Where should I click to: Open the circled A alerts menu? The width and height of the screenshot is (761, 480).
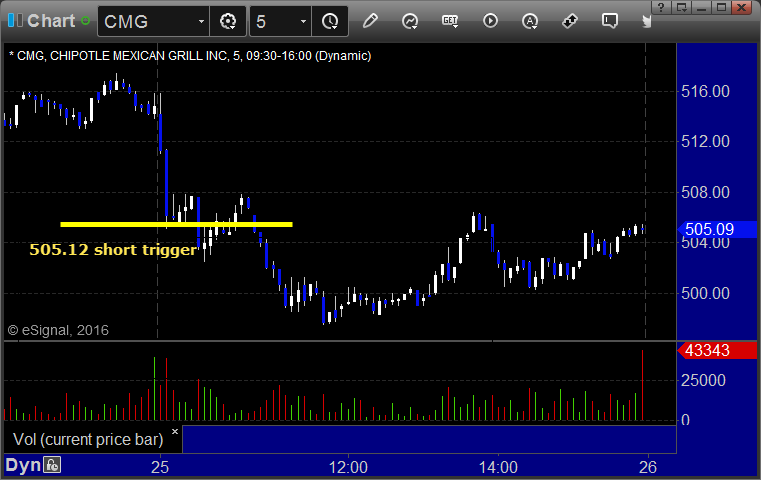click(x=529, y=21)
